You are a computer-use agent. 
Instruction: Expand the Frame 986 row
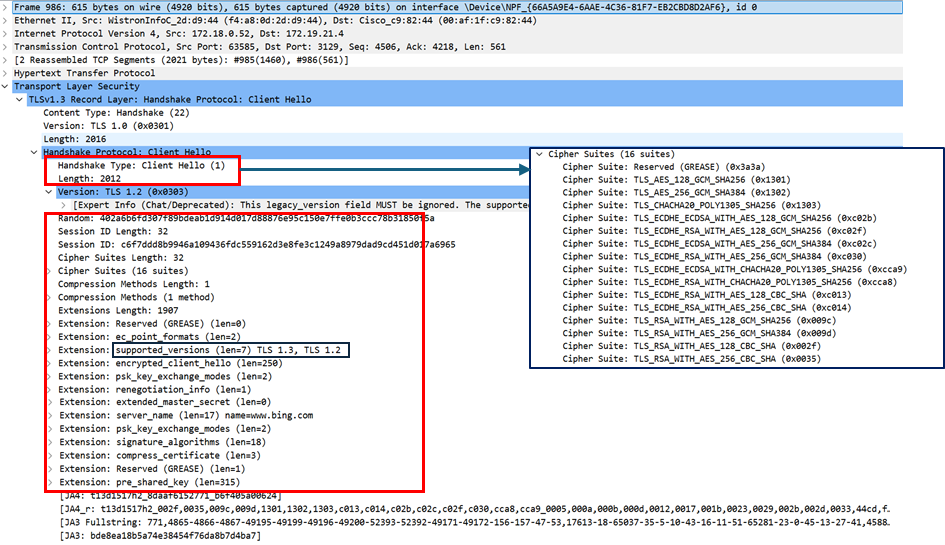pos(5,7)
